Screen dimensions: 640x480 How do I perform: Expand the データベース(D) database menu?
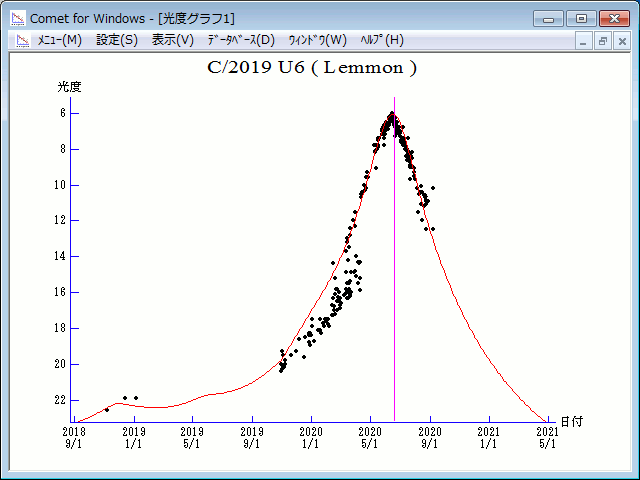point(240,40)
